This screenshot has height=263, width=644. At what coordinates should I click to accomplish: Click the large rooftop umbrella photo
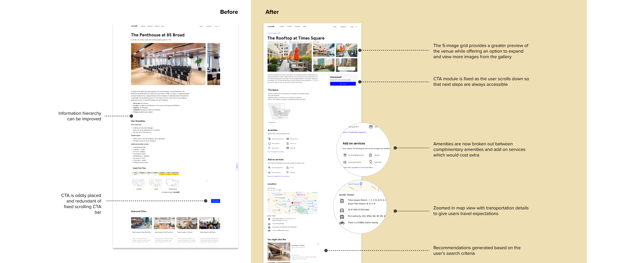(289, 58)
